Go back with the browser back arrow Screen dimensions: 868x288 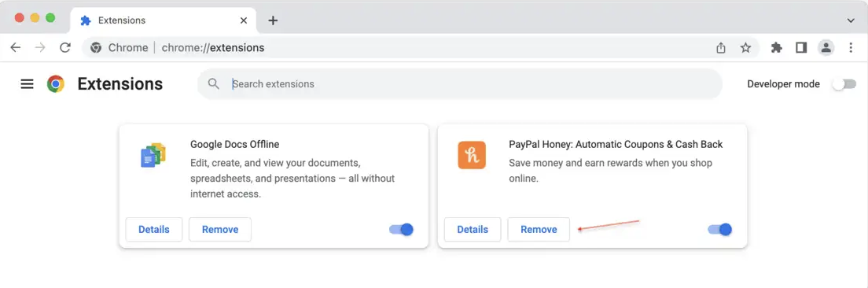coord(16,48)
